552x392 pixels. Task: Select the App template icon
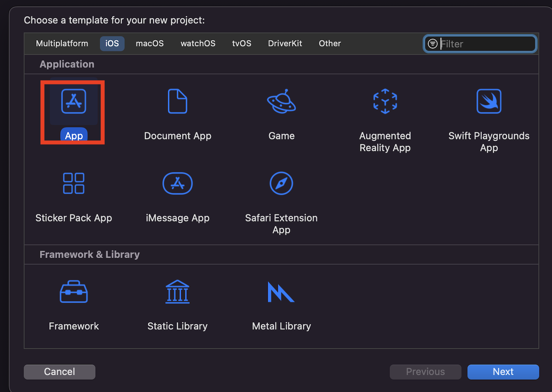pyautogui.click(x=74, y=101)
